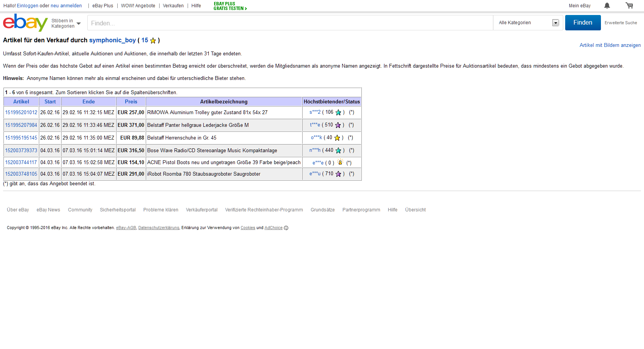Open WOW! Angebote menu item

tap(138, 6)
